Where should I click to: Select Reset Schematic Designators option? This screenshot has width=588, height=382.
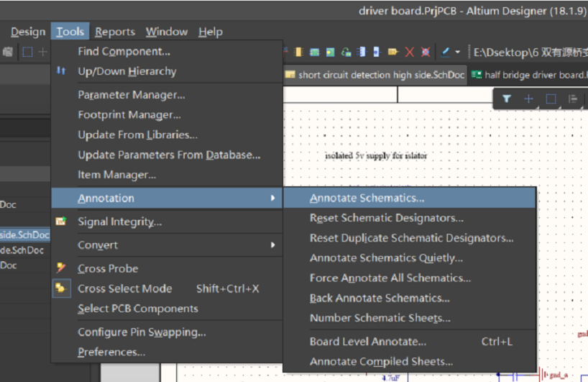pyautogui.click(x=386, y=218)
